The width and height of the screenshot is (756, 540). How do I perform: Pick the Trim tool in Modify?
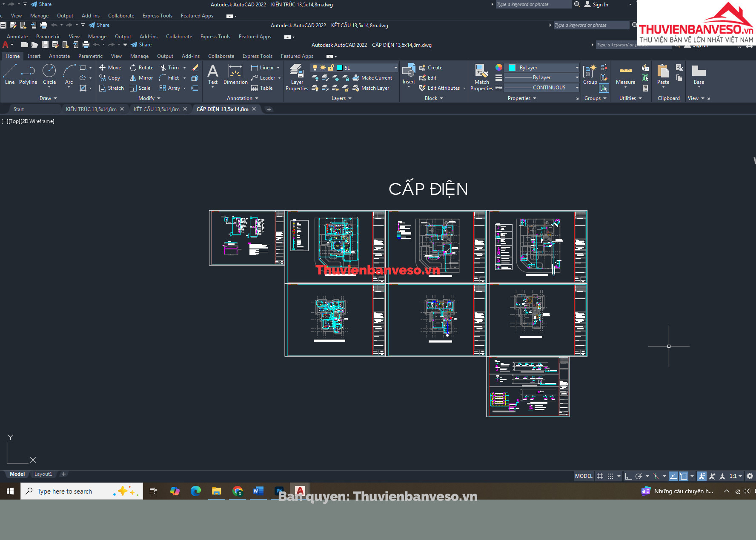169,68
